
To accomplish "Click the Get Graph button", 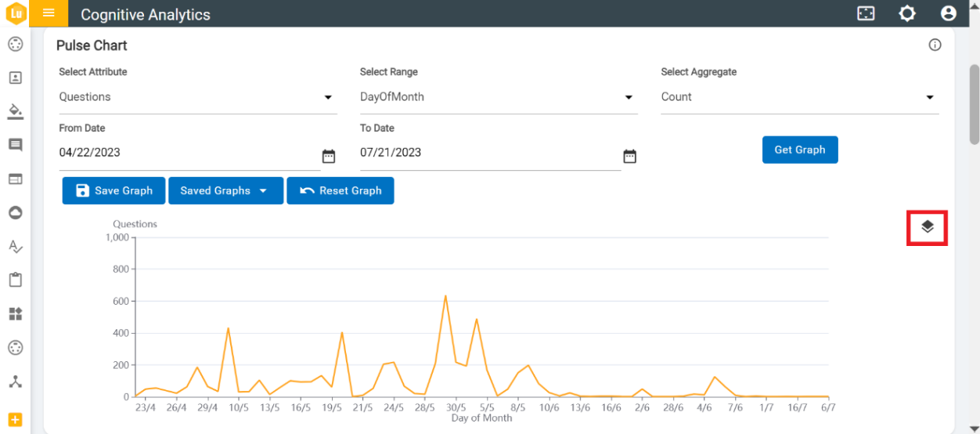I will click(800, 150).
